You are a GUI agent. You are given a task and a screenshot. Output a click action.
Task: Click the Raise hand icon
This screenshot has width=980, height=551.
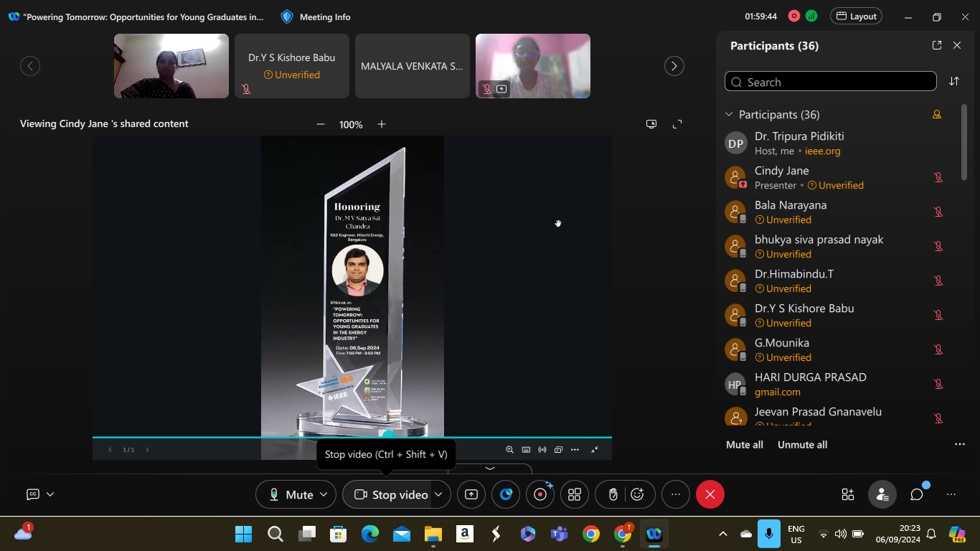[x=613, y=494]
